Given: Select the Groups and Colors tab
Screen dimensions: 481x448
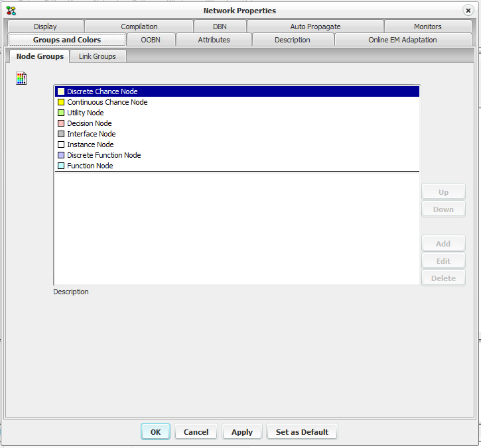Looking at the screenshot, I should point(67,40).
